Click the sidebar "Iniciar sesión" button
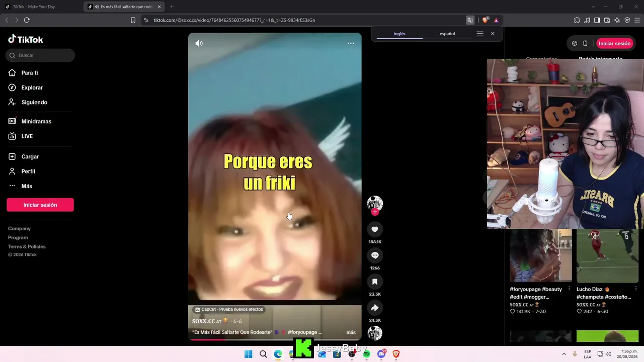644x362 pixels. [40, 205]
